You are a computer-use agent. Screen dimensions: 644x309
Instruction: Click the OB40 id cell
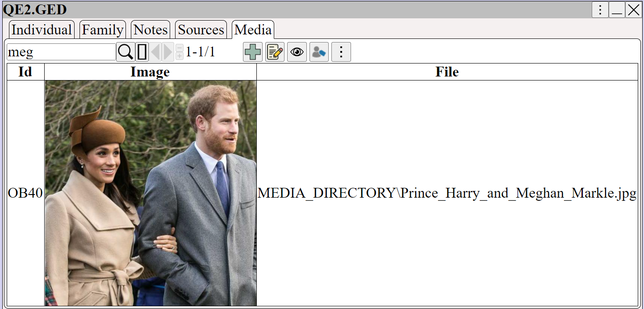26,193
